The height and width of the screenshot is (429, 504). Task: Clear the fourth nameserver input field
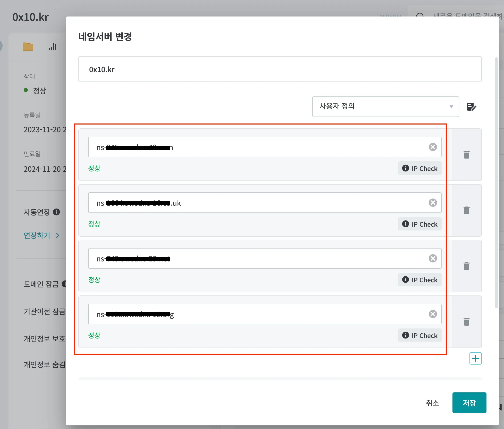tap(433, 314)
